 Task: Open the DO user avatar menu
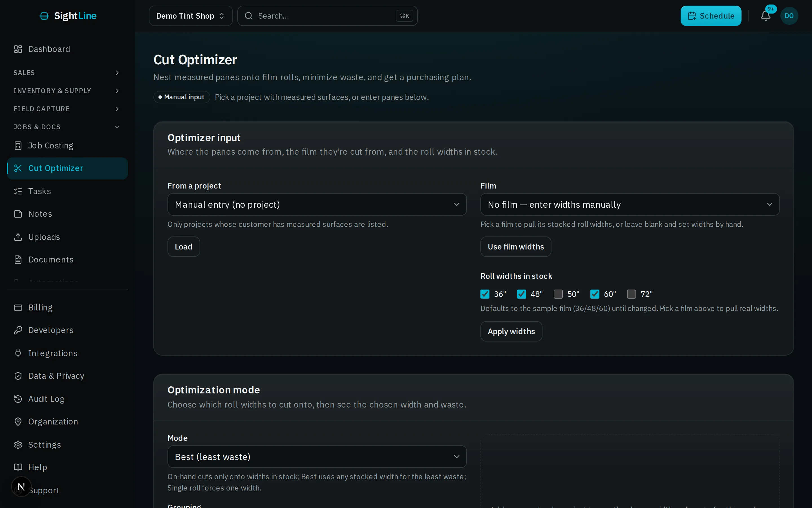pyautogui.click(x=789, y=16)
